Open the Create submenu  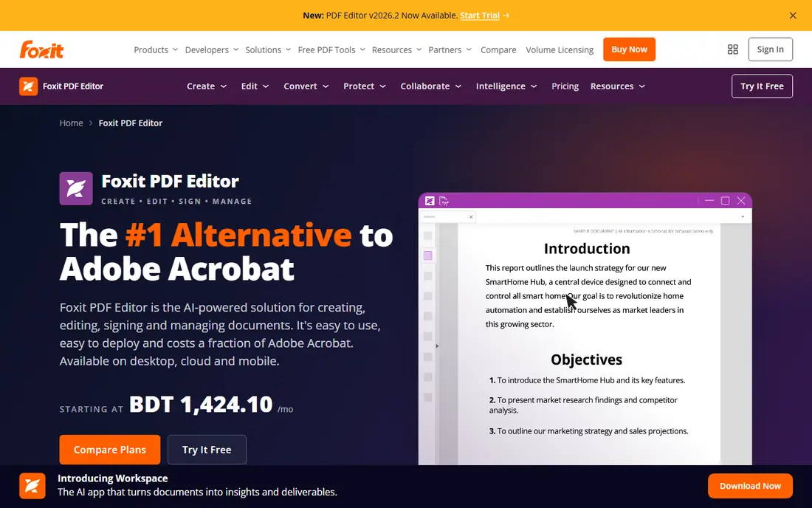coord(207,86)
